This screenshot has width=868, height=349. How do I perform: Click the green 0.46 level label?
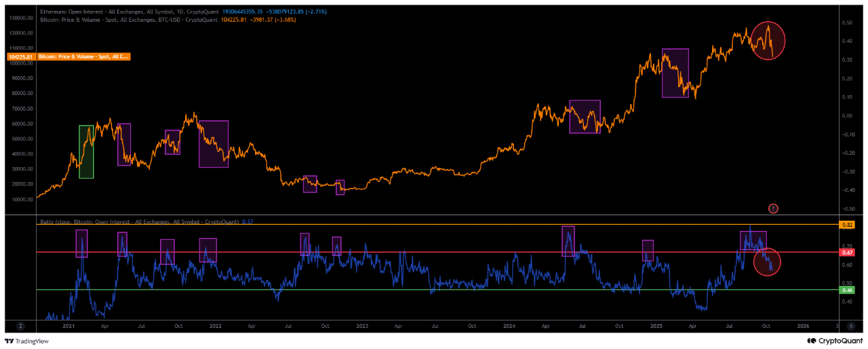[847, 290]
